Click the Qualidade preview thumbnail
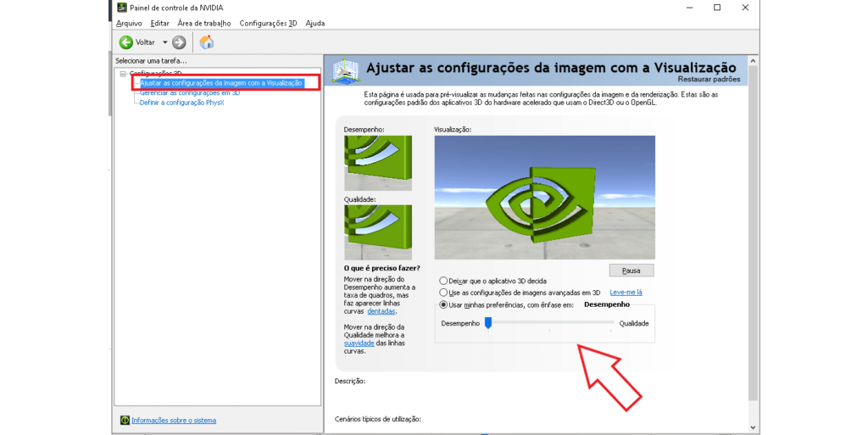The image size is (868, 435). point(377,231)
